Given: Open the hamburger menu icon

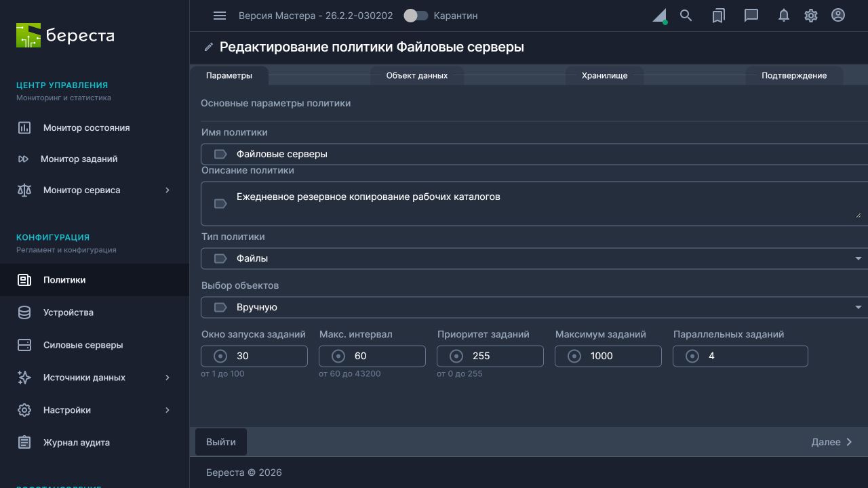Looking at the screenshot, I should 219,16.
